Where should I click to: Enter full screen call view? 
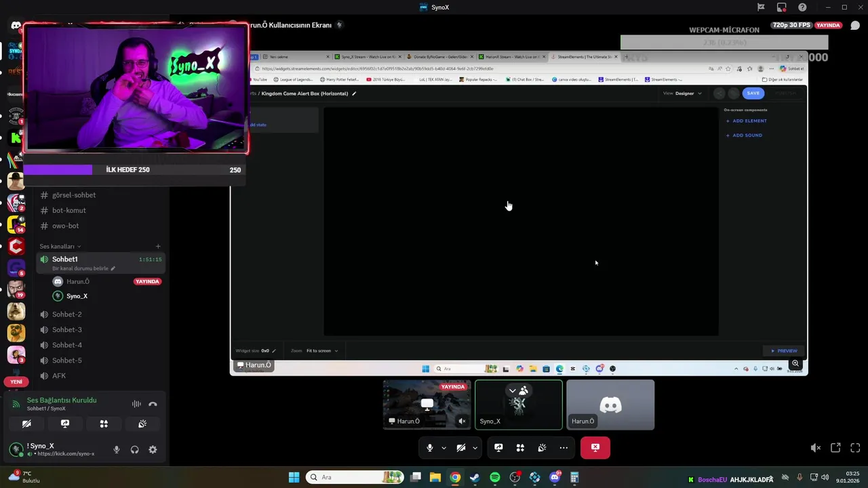point(855,448)
